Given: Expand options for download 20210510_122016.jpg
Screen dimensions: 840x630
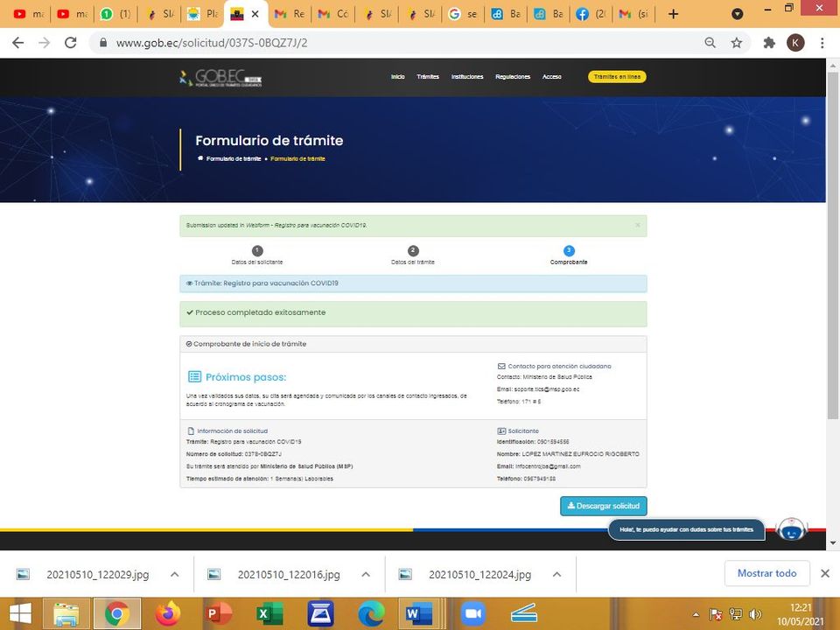Looking at the screenshot, I should coord(366,574).
